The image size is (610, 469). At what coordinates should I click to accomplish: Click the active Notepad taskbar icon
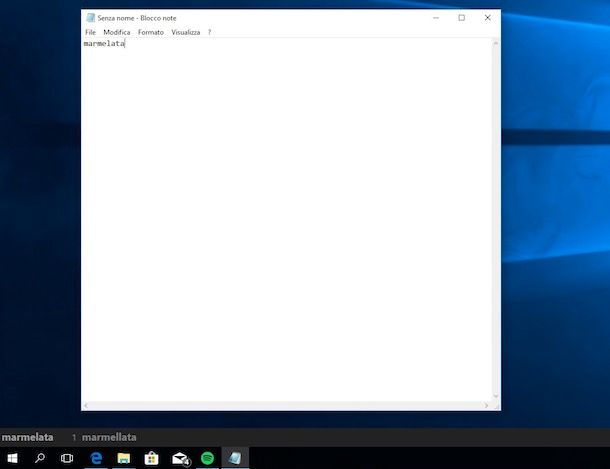[x=235, y=458]
